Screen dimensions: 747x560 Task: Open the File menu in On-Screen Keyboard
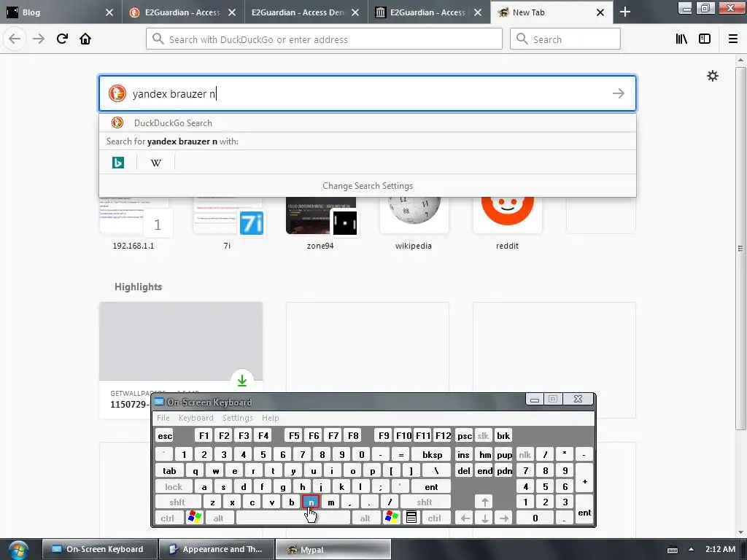pyautogui.click(x=163, y=418)
